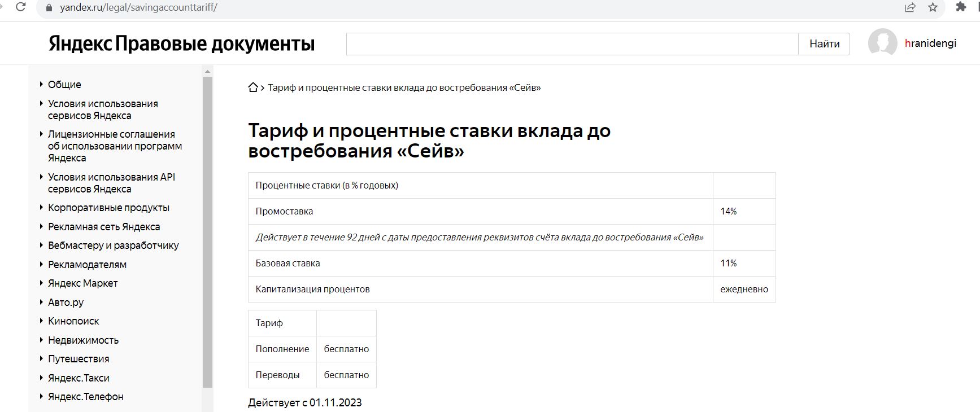Click the Промоставка table cell
This screenshot has height=412, width=980.
point(481,211)
